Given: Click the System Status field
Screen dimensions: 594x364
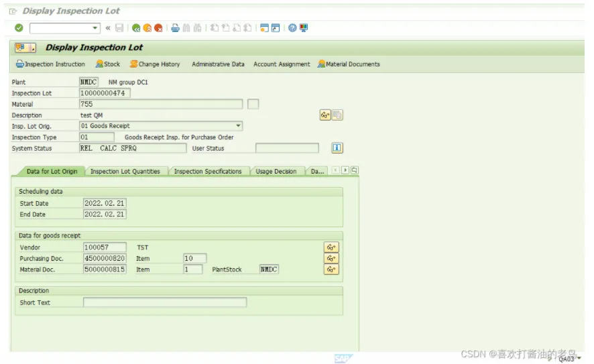Looking at the screenshot, I should pos(133,148).
